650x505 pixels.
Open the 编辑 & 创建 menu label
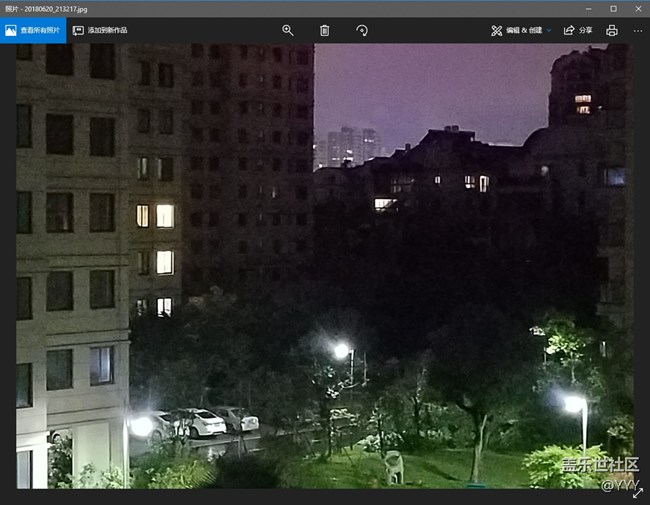click(x=524, y=31)
